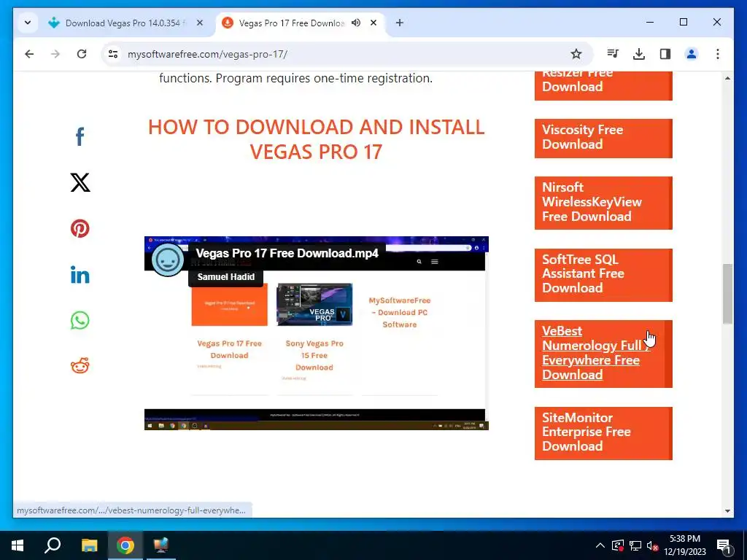Click scrollbar up arrow
This screenshot has height=560, width=747.
727,77
